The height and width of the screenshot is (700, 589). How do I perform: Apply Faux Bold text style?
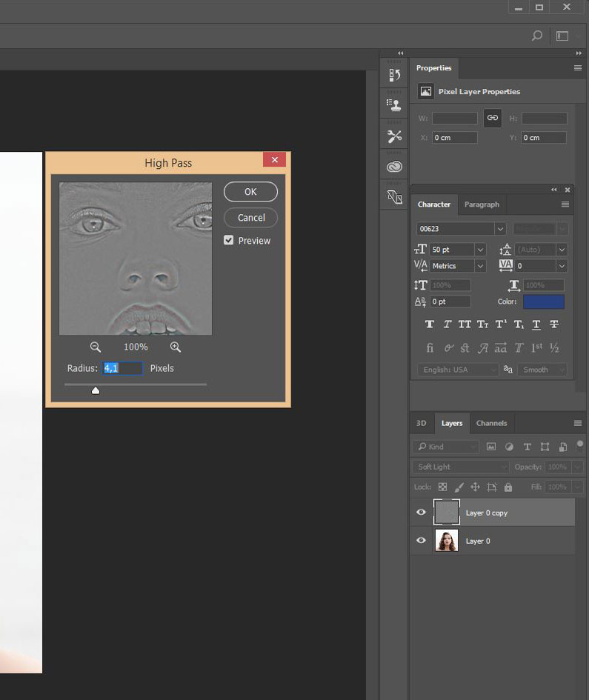tap(430, 324)
